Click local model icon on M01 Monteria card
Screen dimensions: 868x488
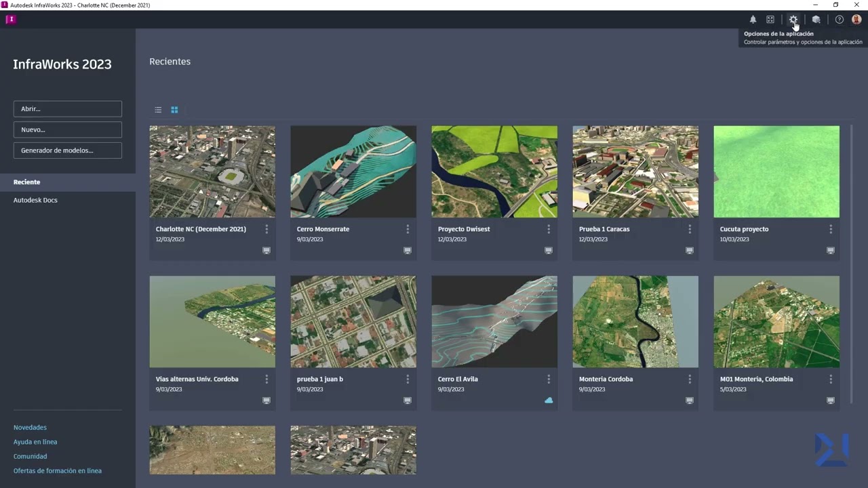click(831, 401)
